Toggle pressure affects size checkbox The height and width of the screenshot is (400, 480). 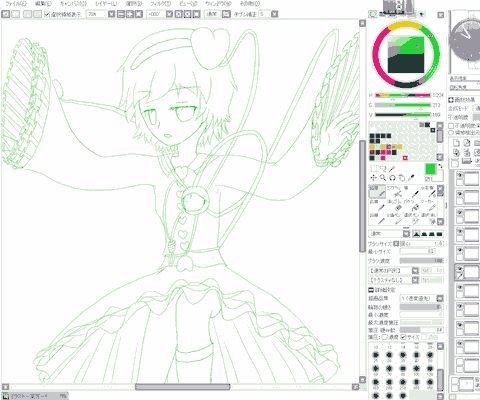tap(403, 337)
